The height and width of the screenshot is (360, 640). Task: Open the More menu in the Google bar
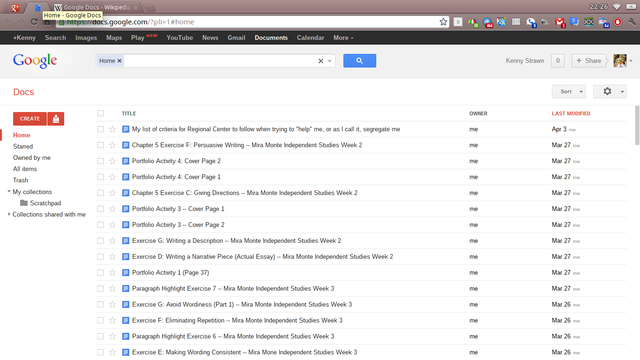pos(343,38)
